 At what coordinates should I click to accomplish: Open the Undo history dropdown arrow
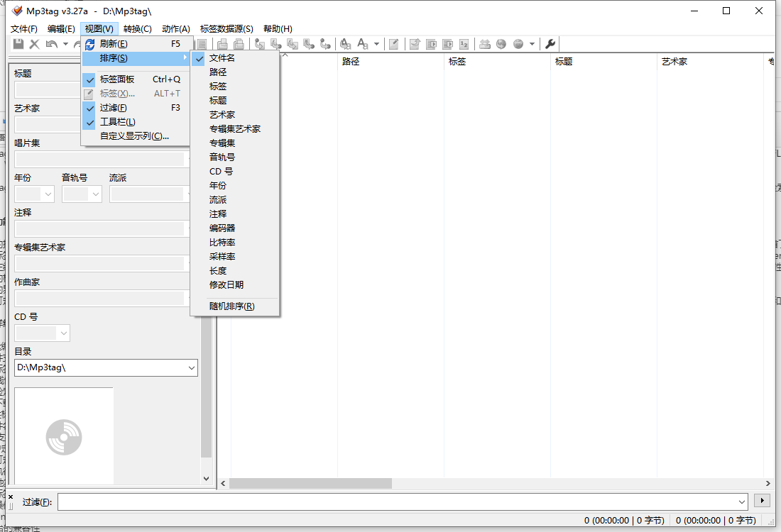click(65, 44)
